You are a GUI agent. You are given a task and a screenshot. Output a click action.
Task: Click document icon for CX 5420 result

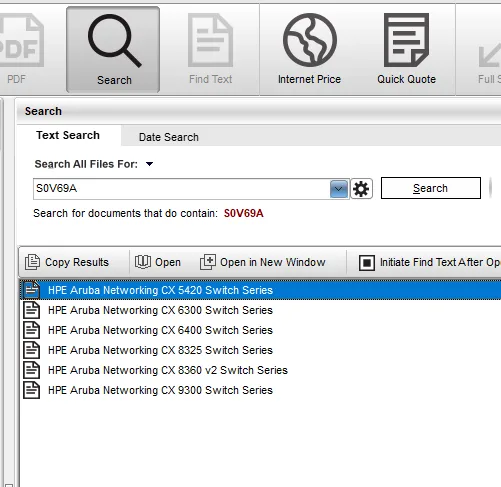[x=32, y=289]
